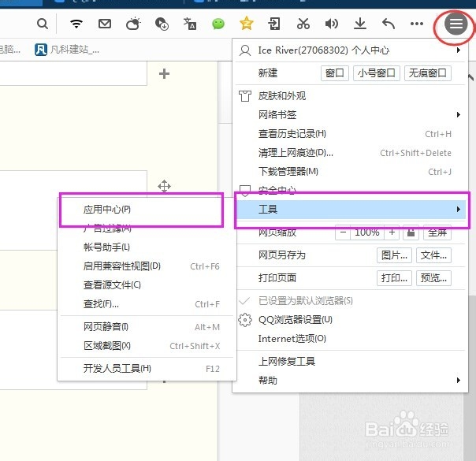Save page as 文件...
Viewport: 476px width, 461px height.
point(433,255)
